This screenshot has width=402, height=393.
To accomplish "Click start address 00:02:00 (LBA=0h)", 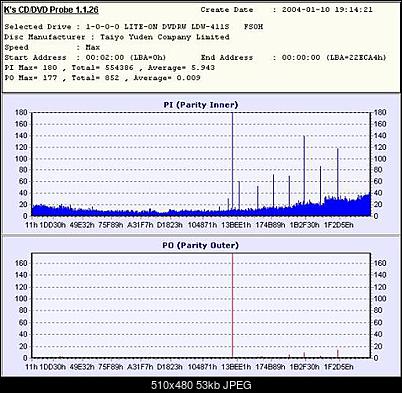I will (x=126, y=58).
